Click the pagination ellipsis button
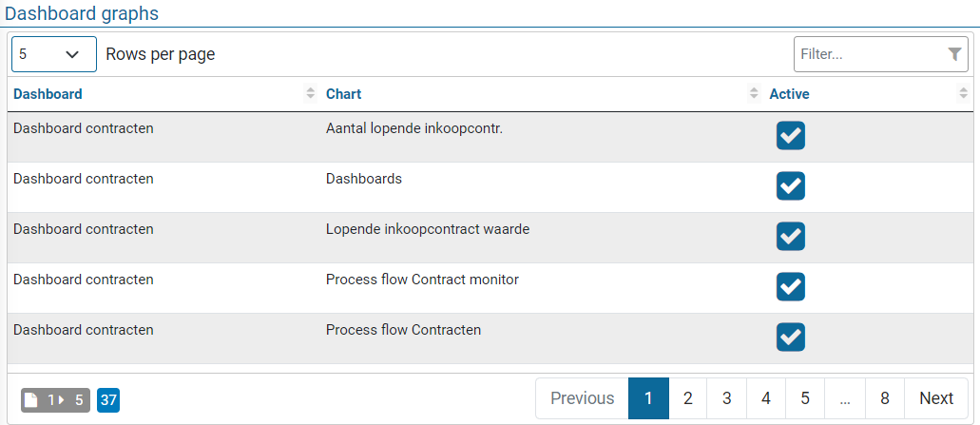The height and width of the screenshot is (425, 980). [844, 398]
